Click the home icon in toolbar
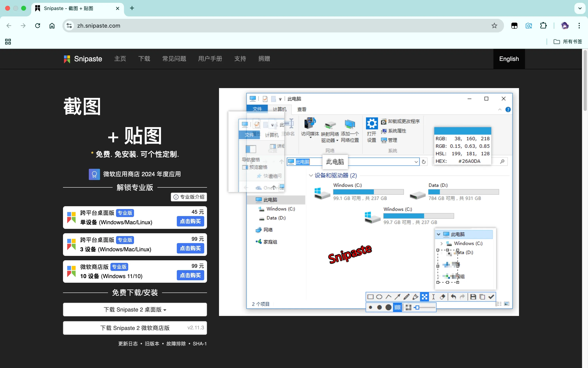The image size is (588, 368). (52, 26)
